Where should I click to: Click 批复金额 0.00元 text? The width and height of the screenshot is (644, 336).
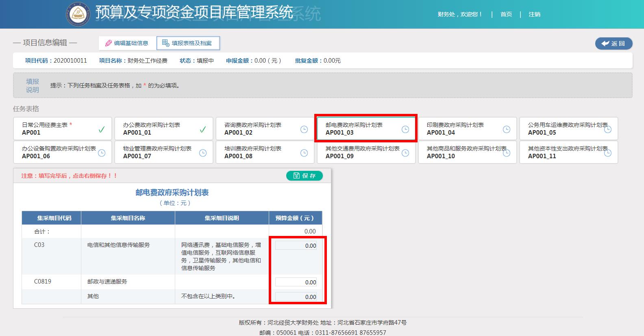pyautogui.click(x=318, y=61)
